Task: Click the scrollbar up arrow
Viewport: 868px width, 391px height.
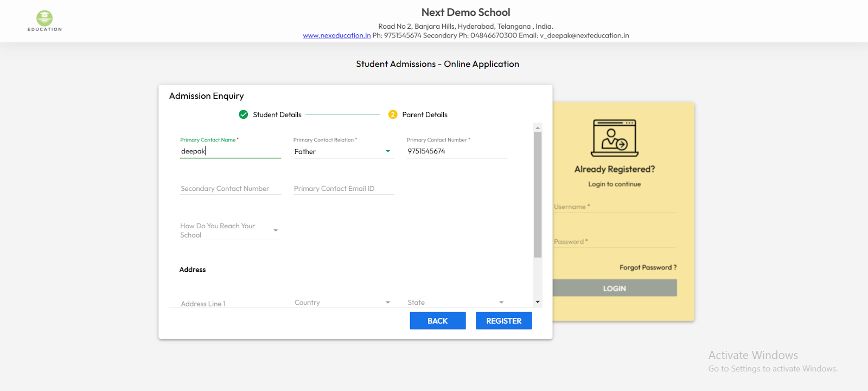Action: 538,128
